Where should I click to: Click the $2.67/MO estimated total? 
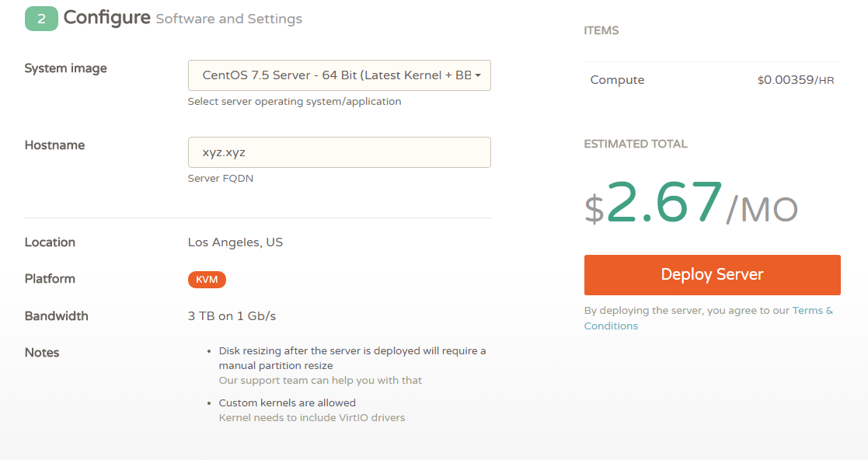click(x=692, y=203)
